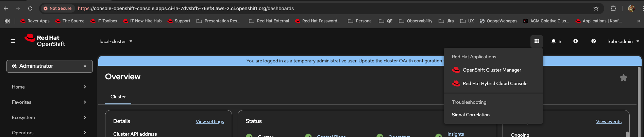Select OpenShift Cluster Manager menu item
The height and width of the screenshot is (137, 644).
[492, 70]
